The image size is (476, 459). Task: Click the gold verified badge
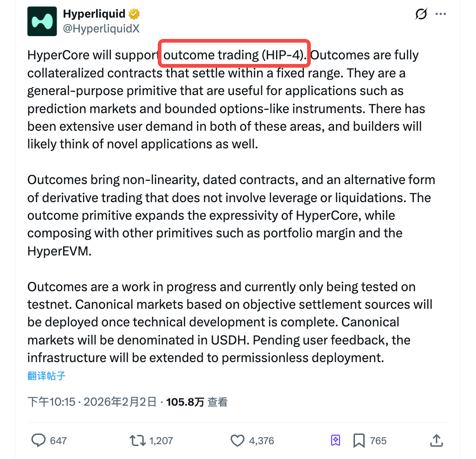pos(134,14)
